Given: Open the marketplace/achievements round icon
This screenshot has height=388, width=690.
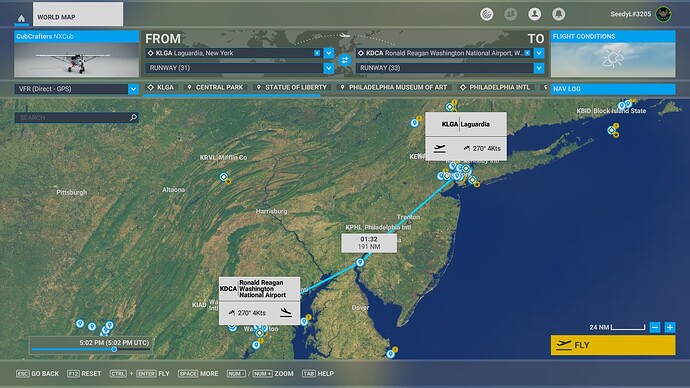Looking at the screenshot, I should [486, 14].
